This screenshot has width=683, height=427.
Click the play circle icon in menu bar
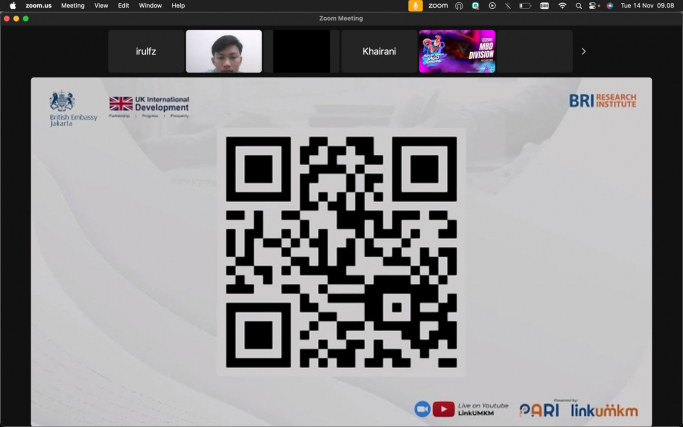pos(492,6)
